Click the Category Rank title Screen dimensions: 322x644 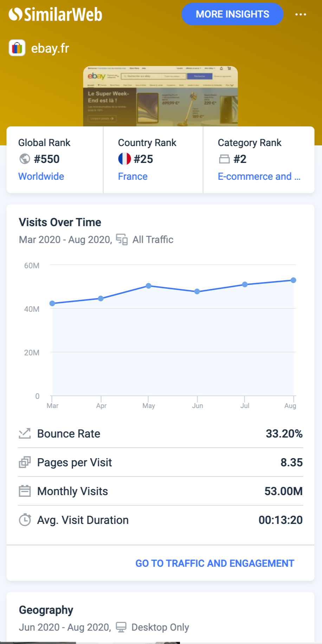[x=250, y=143]
